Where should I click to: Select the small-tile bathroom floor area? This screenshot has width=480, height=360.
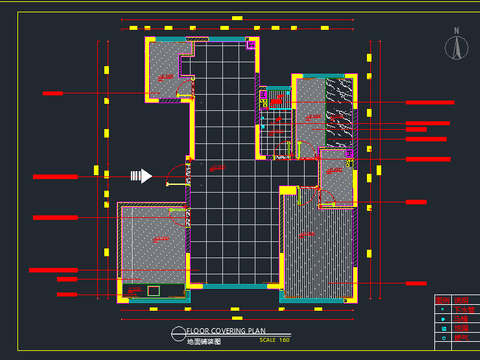coord(275,133)
